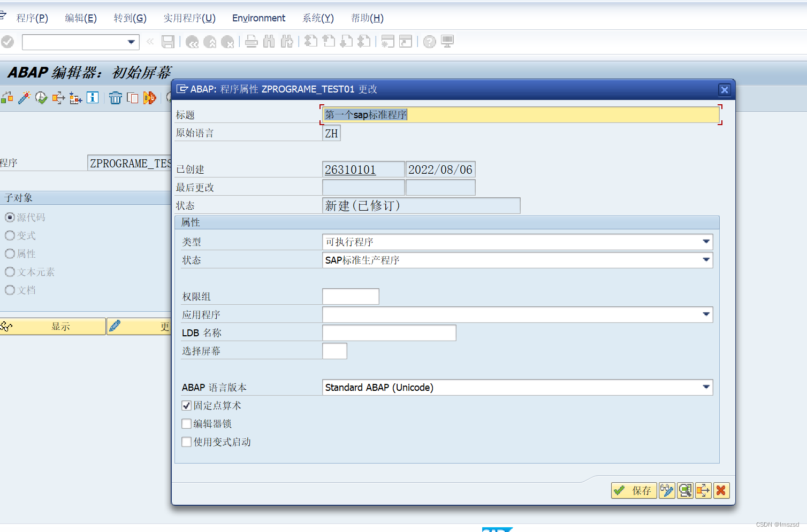
Task: Click the Where-Used List arrows icon
Action: tap(58, 98)
